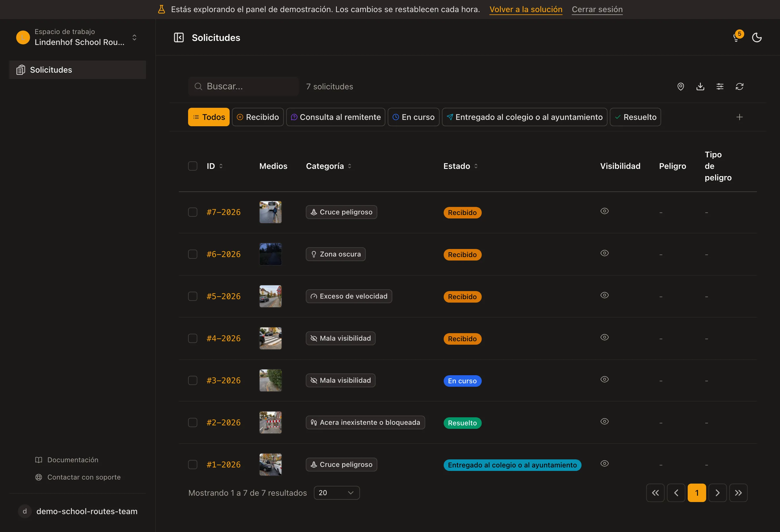Refresh the requests list
The width and height of the screenshot is (780, 532).
[x=739, y=86]
